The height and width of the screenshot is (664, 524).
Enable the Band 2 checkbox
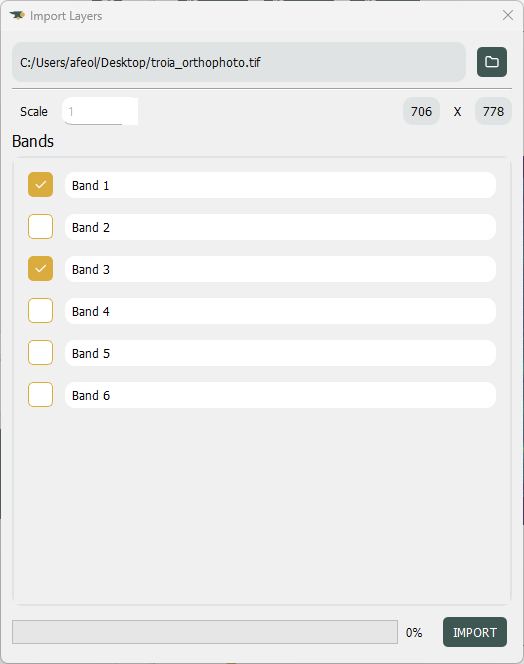pos(41,227)
